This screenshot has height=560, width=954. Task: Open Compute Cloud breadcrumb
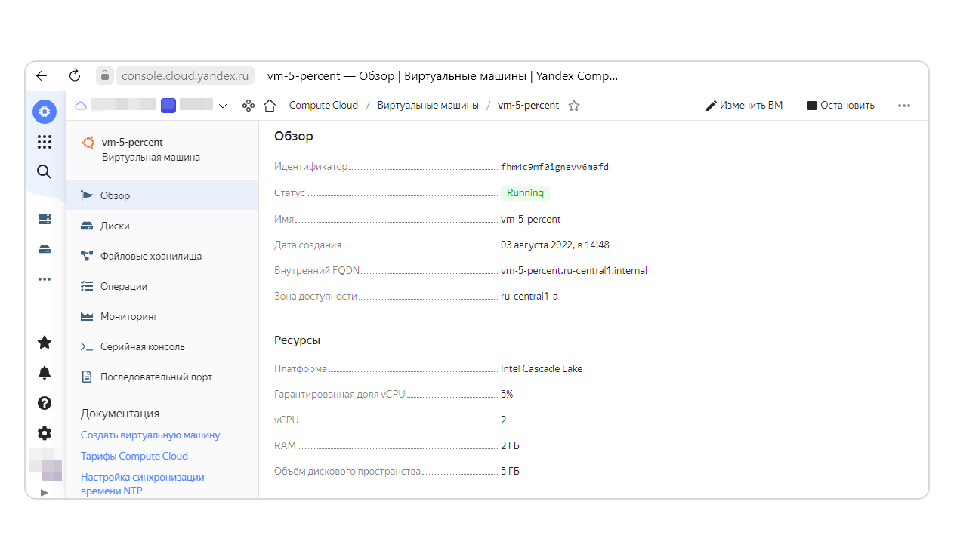point(323,106)
